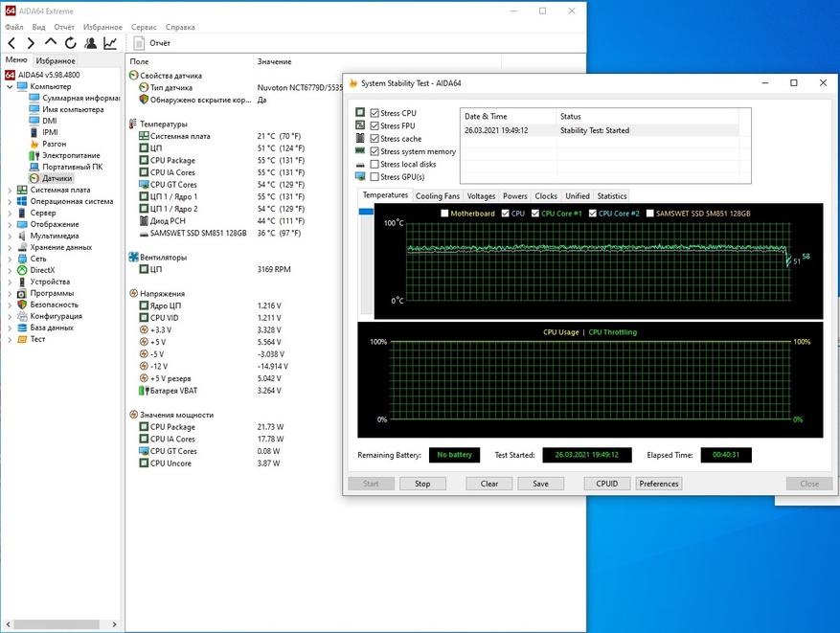Screen dimensions: 840x633
Task: Check Motherboard graph legend checkbox
Action: point(444,214)
